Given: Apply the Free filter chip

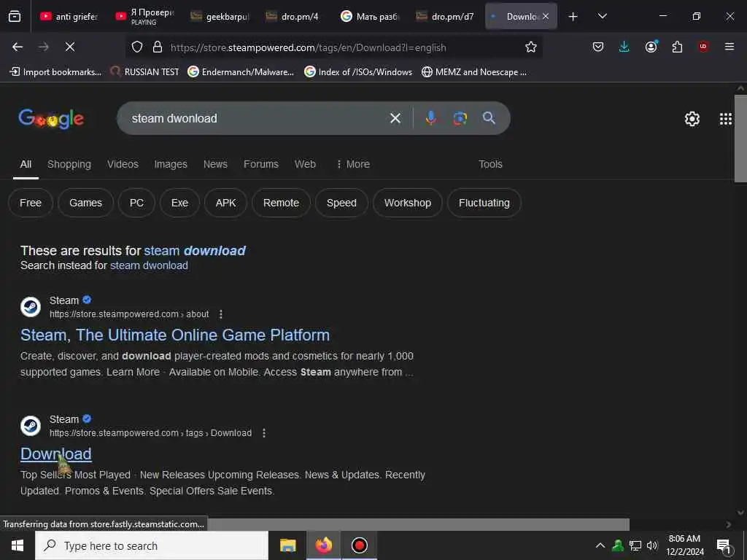Looking at the screenshot, I should pyautogui.click(x=31, y=203).
